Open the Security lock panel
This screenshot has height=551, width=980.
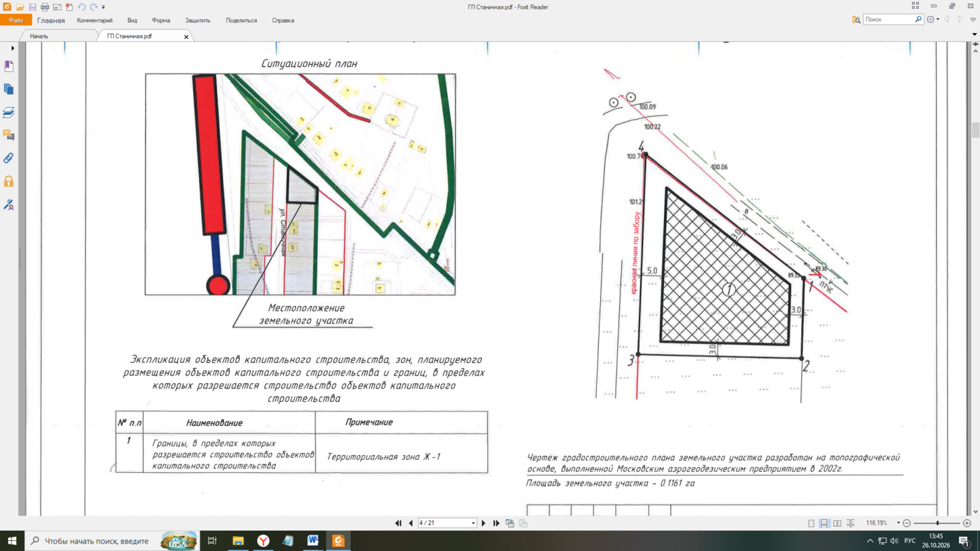tap(9, 181)
